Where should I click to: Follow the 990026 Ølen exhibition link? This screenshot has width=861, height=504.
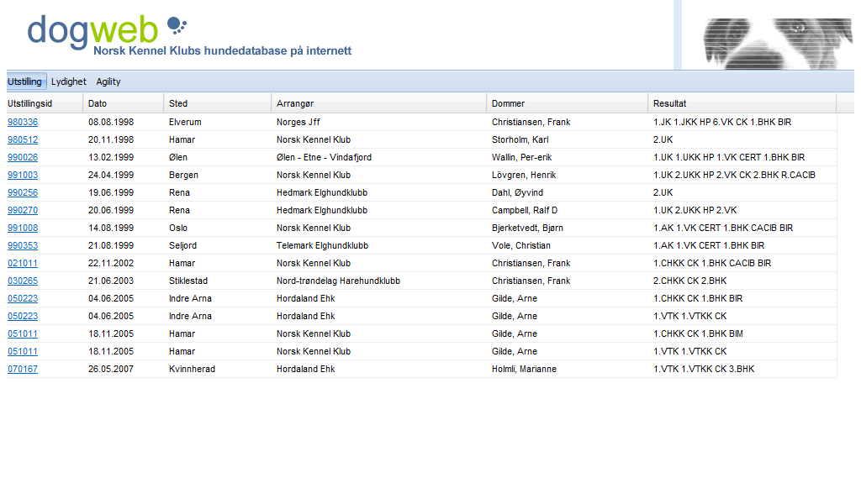coord(23,157)
